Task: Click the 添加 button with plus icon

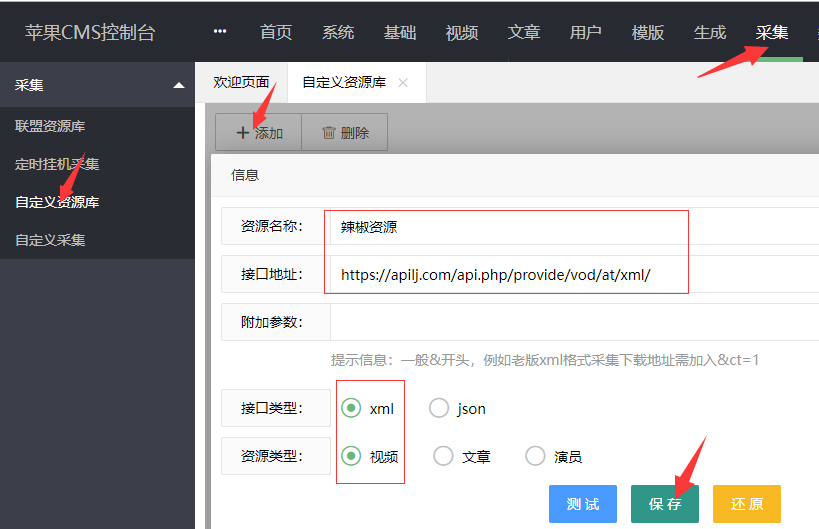Action: (x=259, y=133)
